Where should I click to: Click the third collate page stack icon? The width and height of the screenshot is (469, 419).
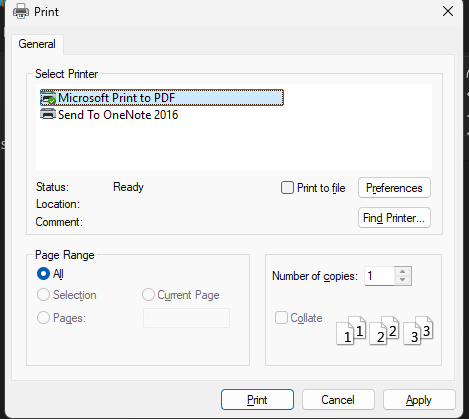pyautogui.click(x=418, y=330)
